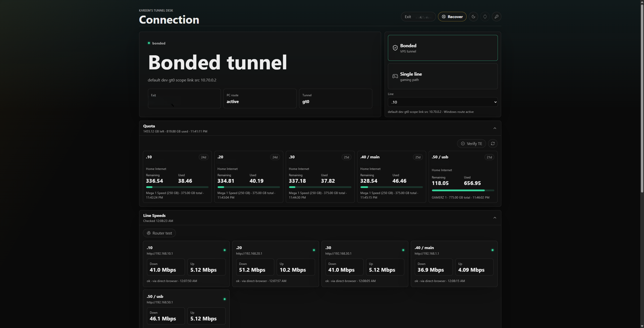Click the green status dot on .10 speed card
This screenshot has width=644, height=328.
pyautogui.click(x=225, y=250)
